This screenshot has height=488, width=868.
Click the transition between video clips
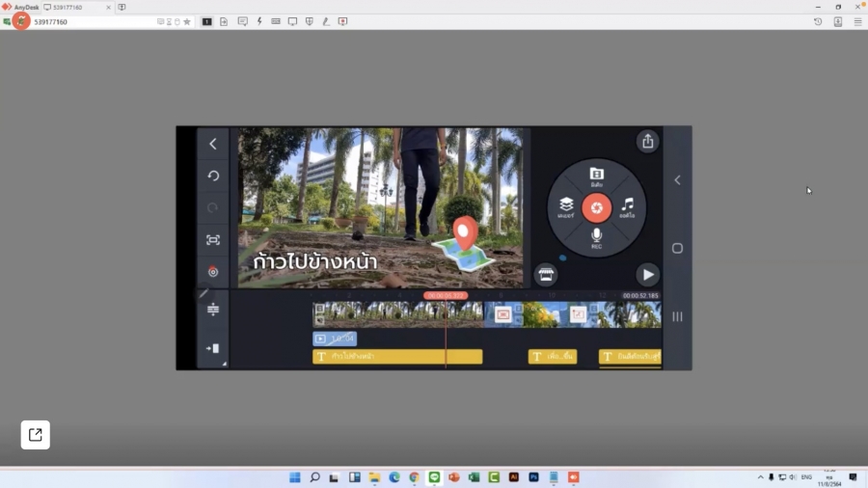[502, 314]
